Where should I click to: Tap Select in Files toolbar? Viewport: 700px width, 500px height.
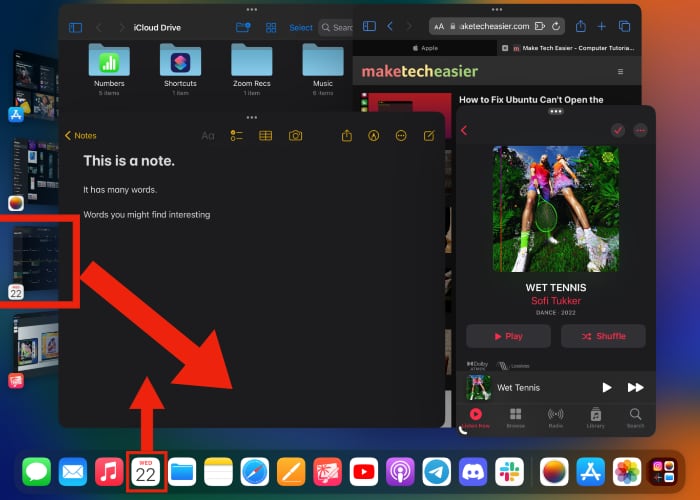click(x=301, y=28)
